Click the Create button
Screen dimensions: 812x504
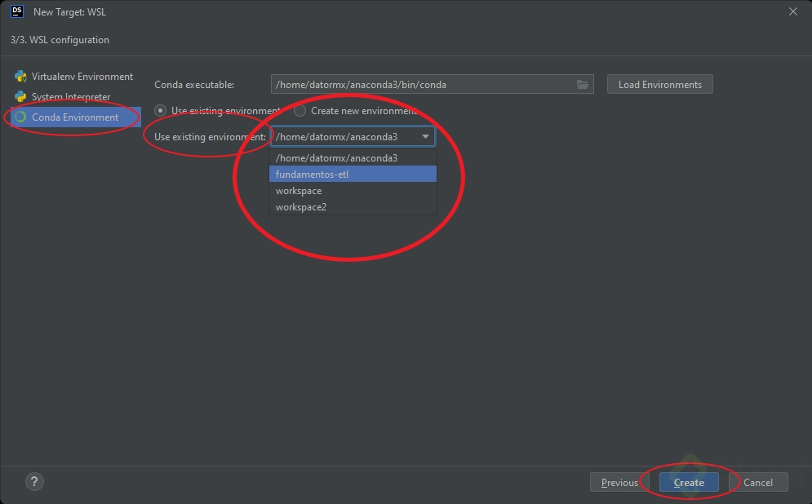(689, 482)
